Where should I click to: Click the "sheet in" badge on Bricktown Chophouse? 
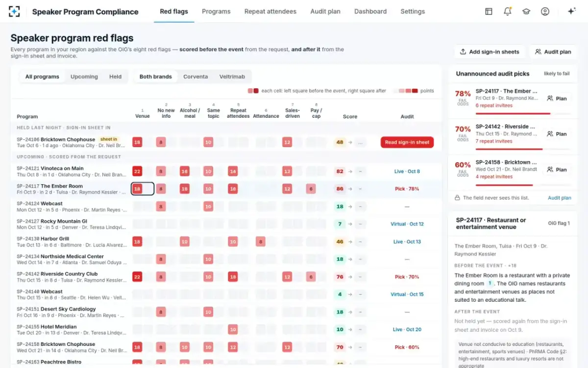tap(108, 139)
